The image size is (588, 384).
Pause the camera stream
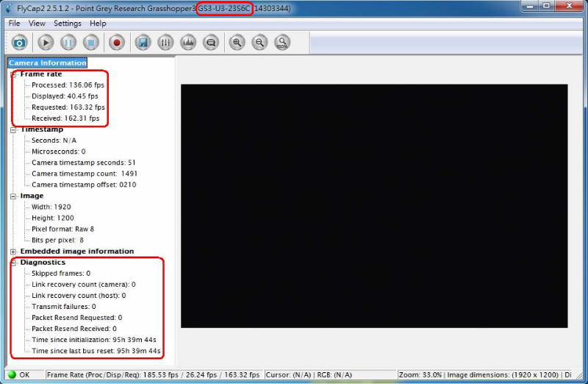pos(68,43)
